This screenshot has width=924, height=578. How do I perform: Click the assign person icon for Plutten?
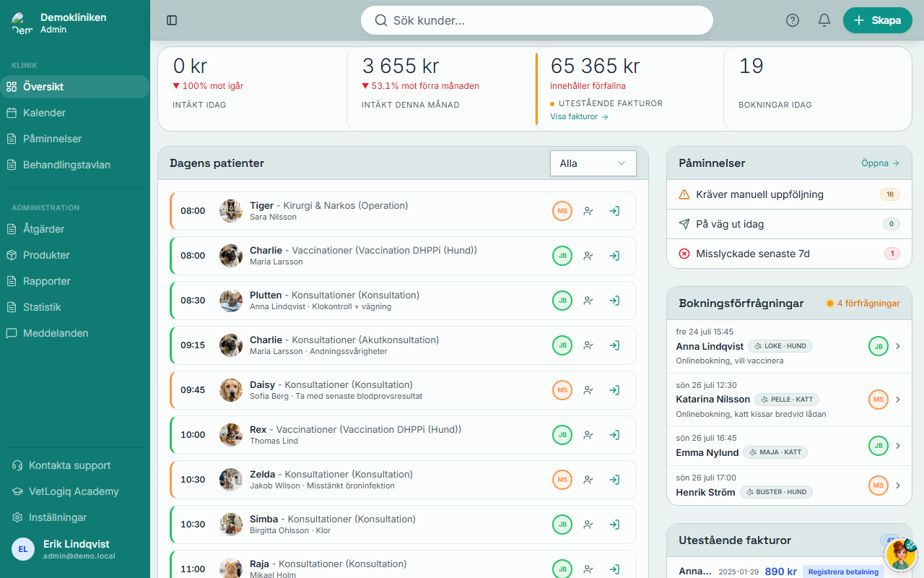[x=588, y=301]
